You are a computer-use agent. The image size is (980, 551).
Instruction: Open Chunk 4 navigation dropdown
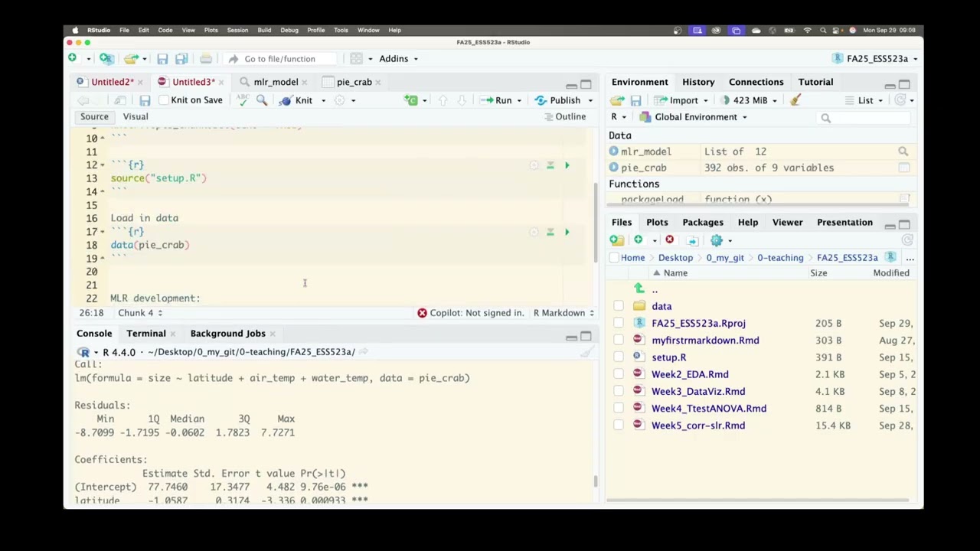(139, 313)
